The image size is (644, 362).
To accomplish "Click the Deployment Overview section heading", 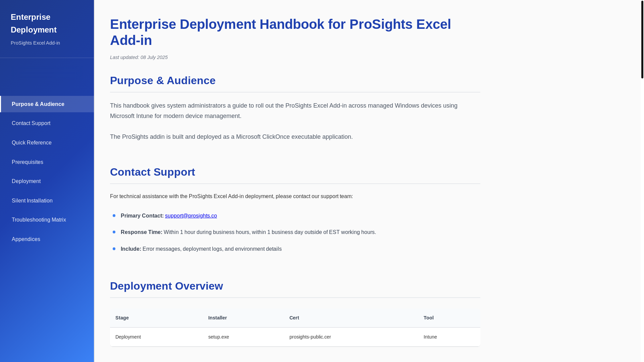I will click(x=166, y=286).
